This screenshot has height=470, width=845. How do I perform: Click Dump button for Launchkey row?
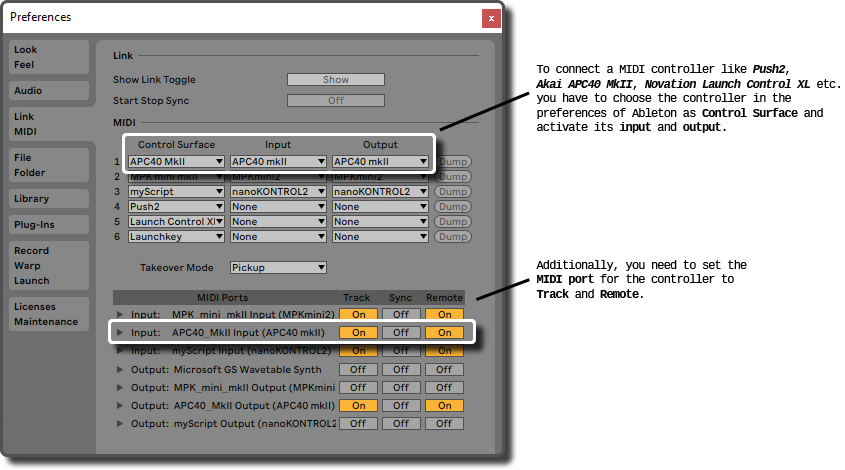coord(453,237)
